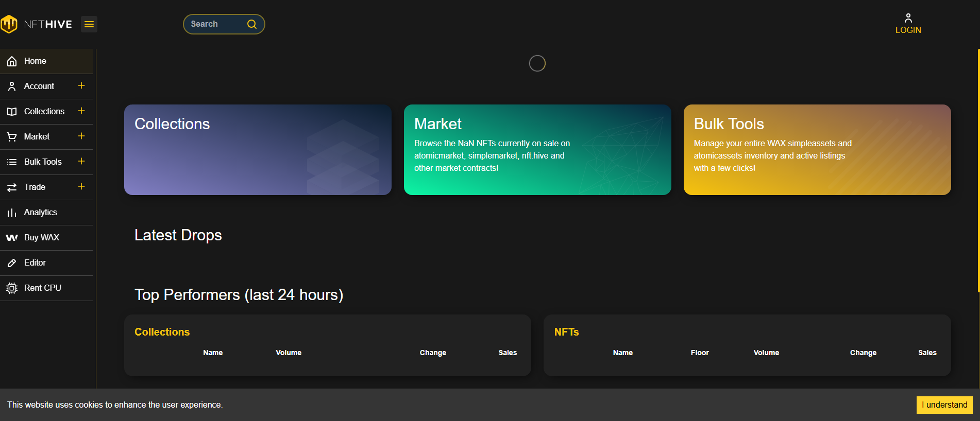Expand the Account submenu plus
980x421 pixels.
(81, 85)
